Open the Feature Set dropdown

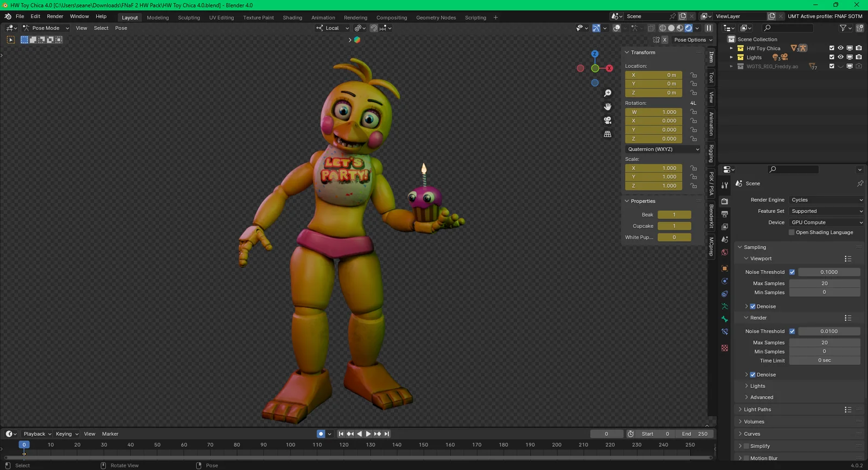826,211
